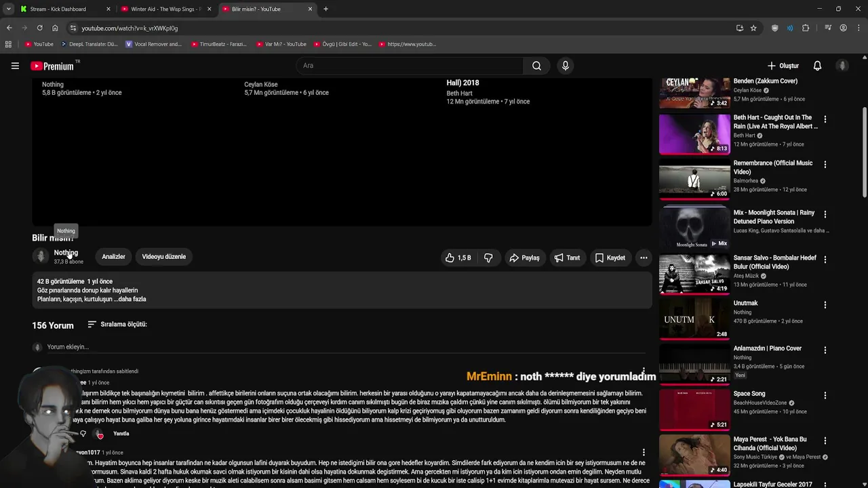The width and height of the screenshot is (868, 488).
Task: Bookmark this page with the star icon
Action: pos(753,28)
